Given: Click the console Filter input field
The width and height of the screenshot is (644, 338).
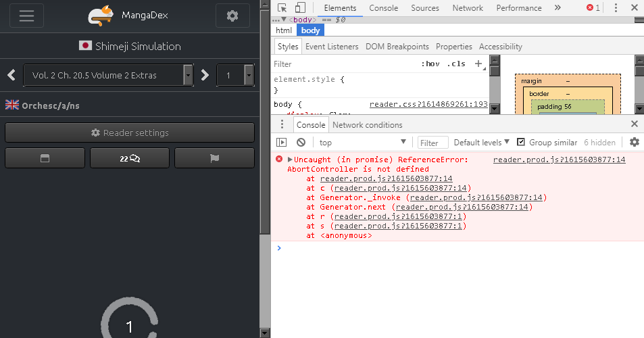Looking at the screenshot, I should [x=431, y=143].
